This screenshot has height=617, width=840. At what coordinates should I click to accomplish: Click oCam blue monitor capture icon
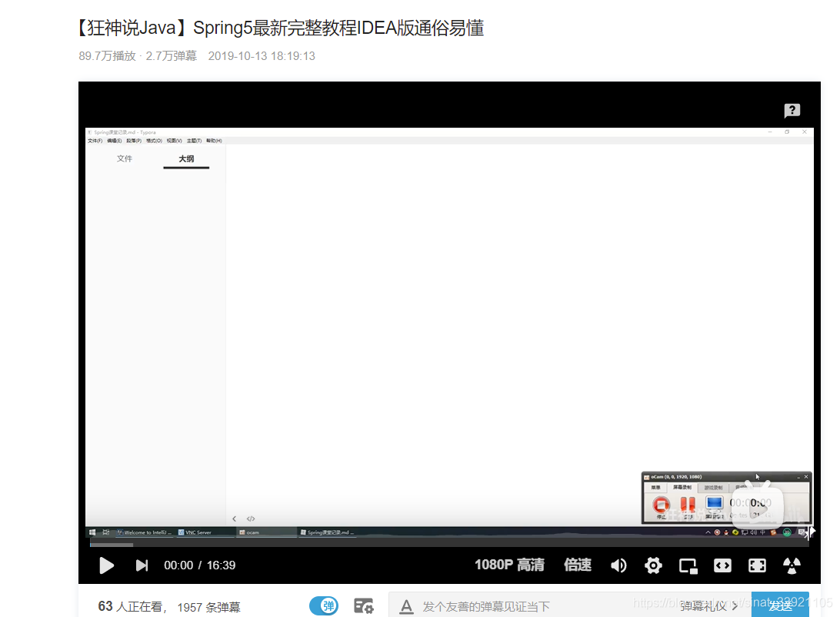pos(714,503)
